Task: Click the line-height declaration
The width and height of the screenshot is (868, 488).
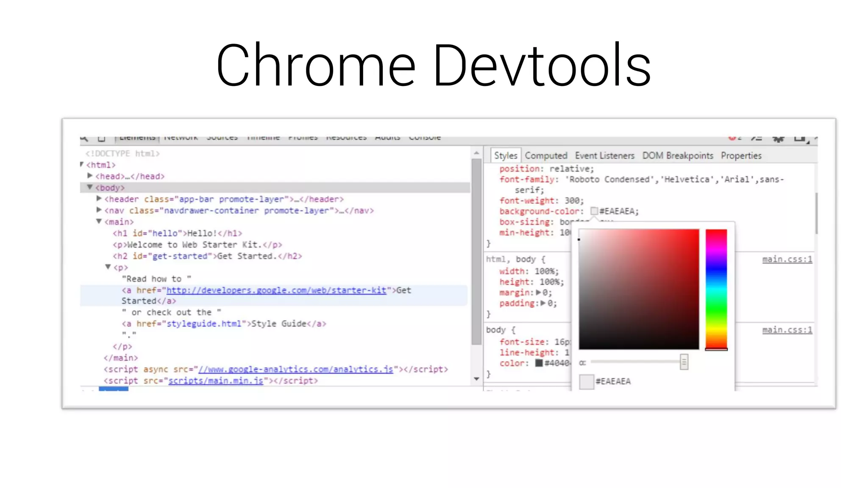Action: pos(535,352)
